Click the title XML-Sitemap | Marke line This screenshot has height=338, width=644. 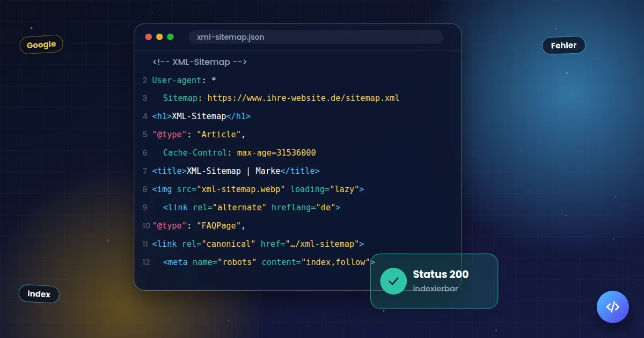[x=236, y=171]
